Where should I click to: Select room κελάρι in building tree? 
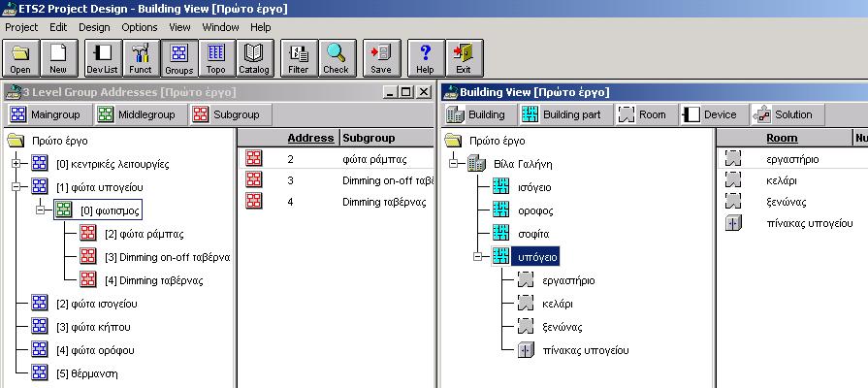tap(558, 304)
